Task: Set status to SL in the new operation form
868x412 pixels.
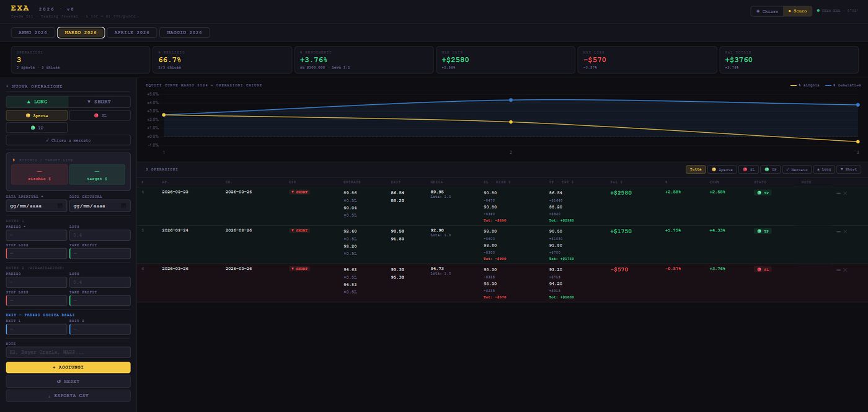Action: point(100,115)
